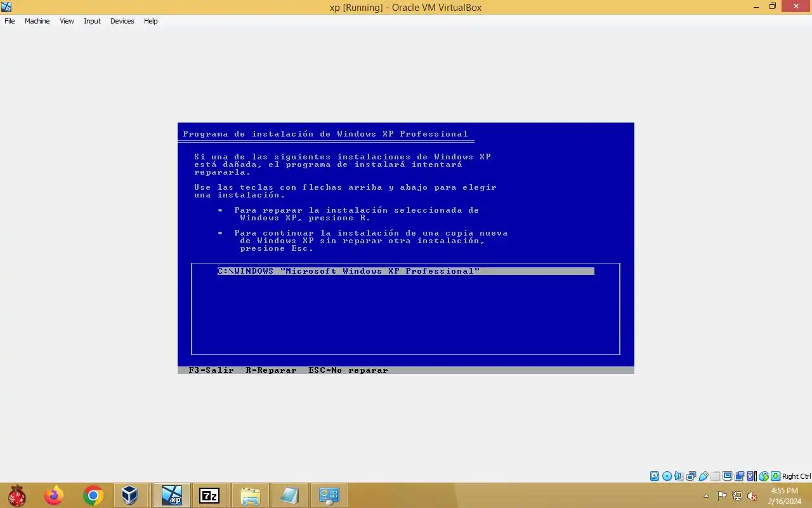Show hidden system tray icons

[x=707, y=496]
